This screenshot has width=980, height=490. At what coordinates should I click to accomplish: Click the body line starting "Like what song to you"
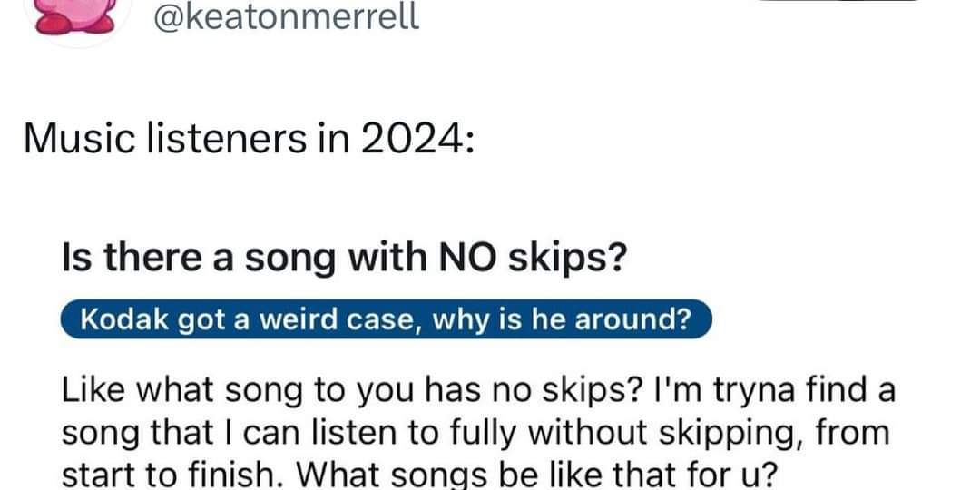[478, 391]
